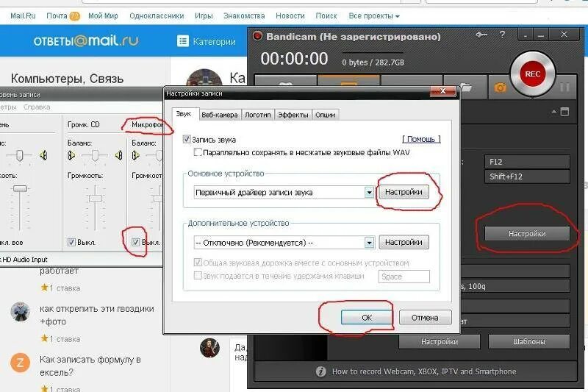Click the F12 hotkey field
Screen dimensions: 588x392
[527, 162]
